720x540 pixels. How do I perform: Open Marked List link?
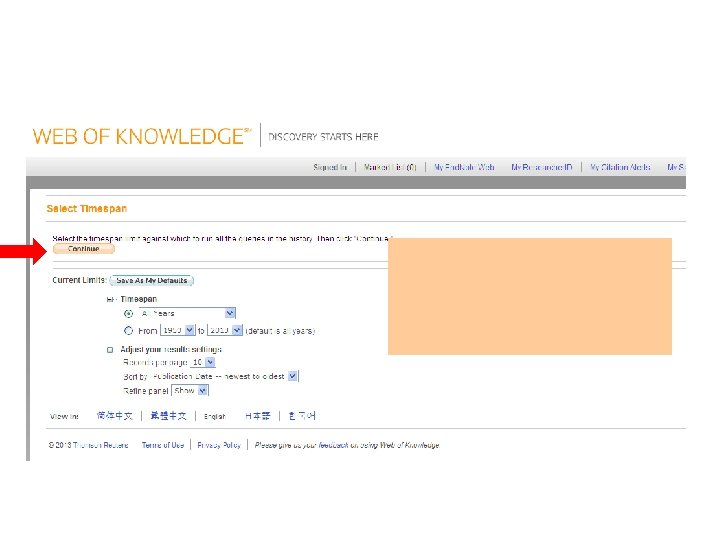[390, 167]
